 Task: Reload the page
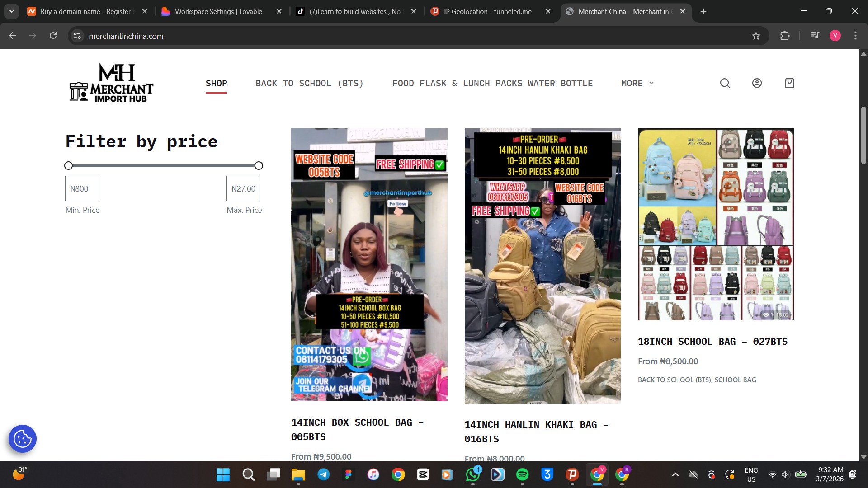click(x=53, y=36)
